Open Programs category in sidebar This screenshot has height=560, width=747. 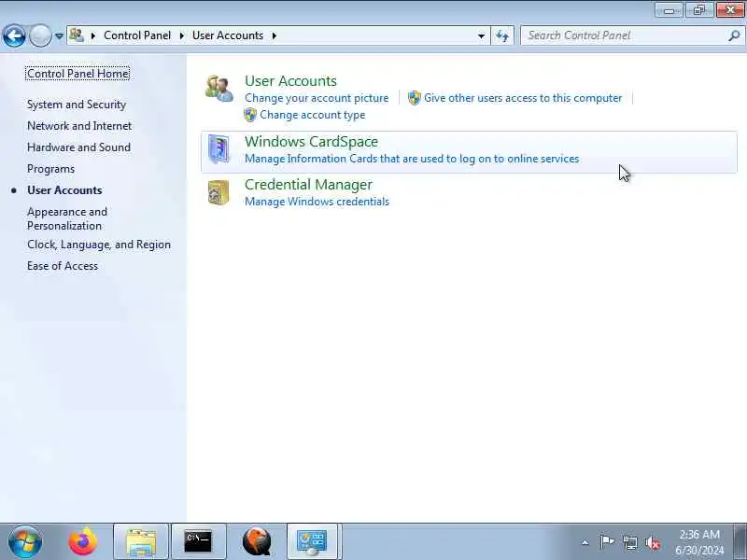[x=51, y=169]
